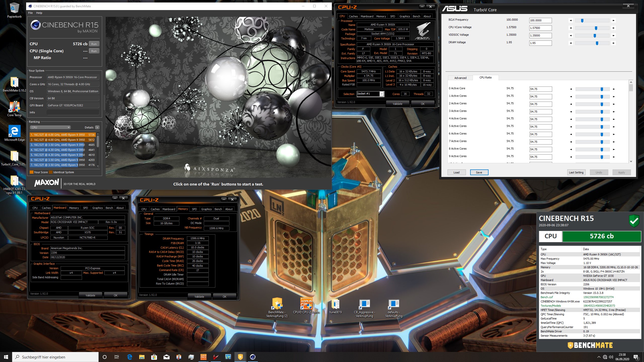Open tune0819 folder on desktop

(x=335, y=306)
